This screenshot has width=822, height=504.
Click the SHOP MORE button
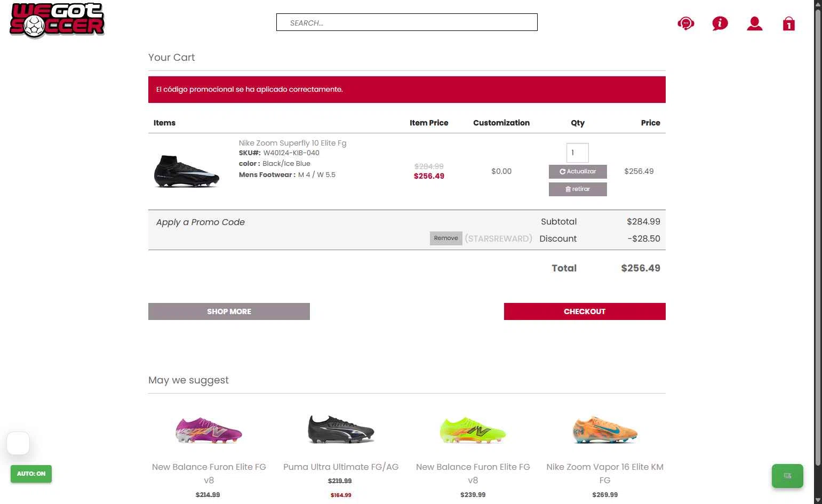[x=229, y=311]
